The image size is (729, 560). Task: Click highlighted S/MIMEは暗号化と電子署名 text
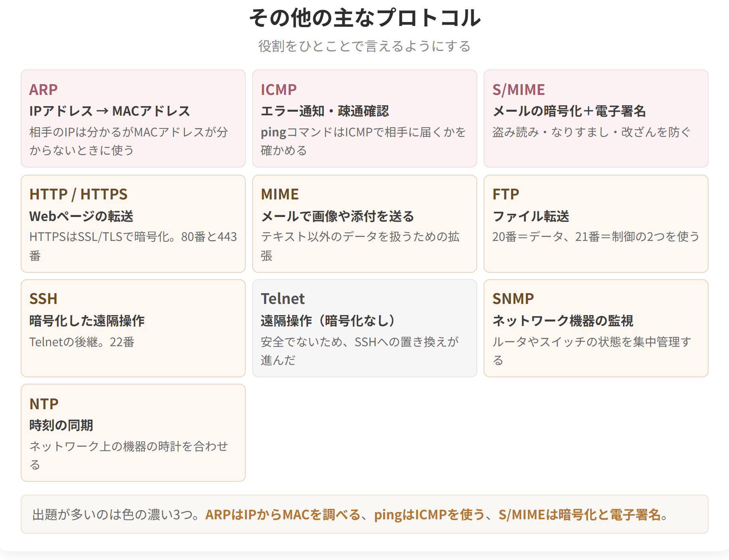click(579, 515)
